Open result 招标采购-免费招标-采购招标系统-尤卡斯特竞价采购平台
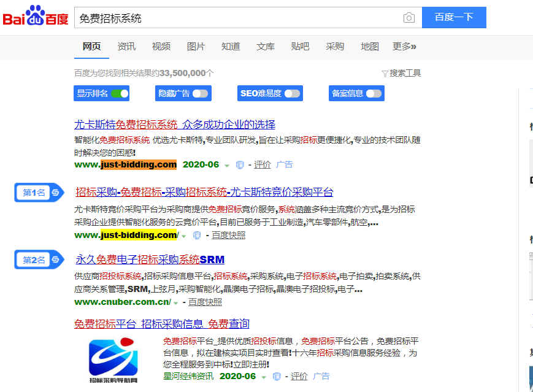533x392 pixels. click(204, 193)
